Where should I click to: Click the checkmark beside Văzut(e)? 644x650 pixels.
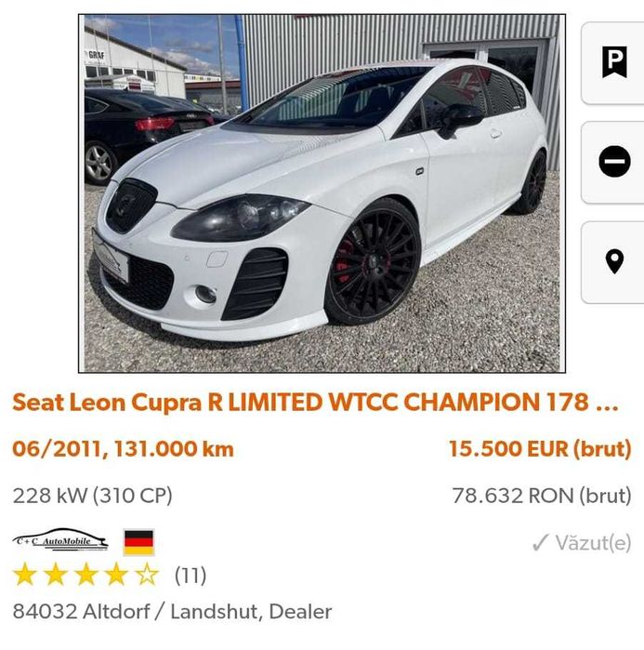tap(540, 543)
